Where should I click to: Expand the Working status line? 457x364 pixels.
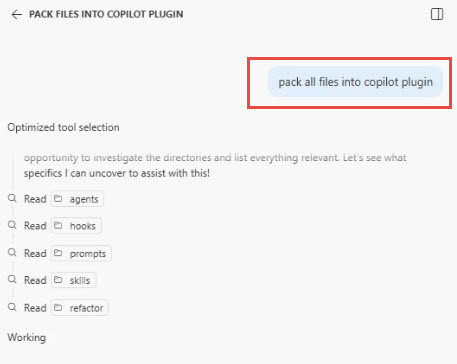[27, 337]
